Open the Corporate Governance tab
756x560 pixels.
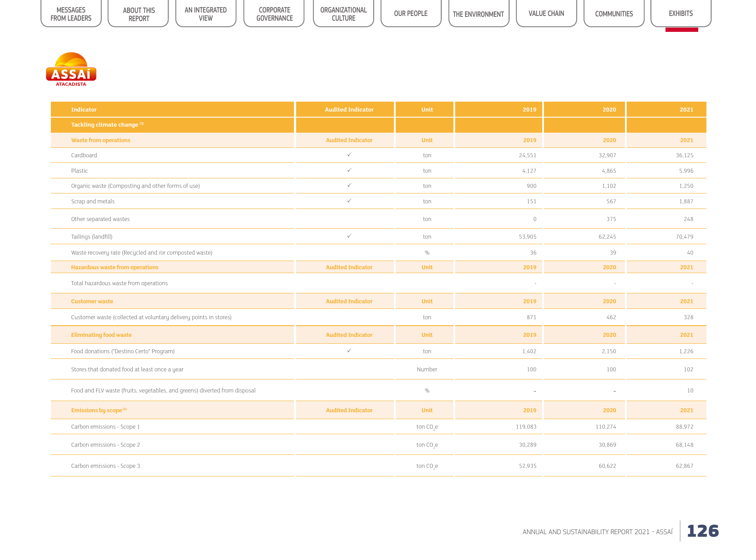point(274,13)
